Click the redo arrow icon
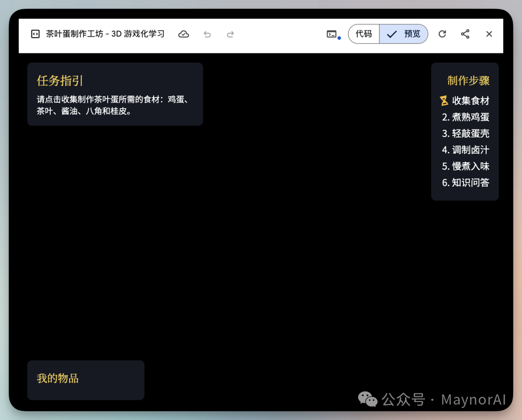 pos(231,34)
